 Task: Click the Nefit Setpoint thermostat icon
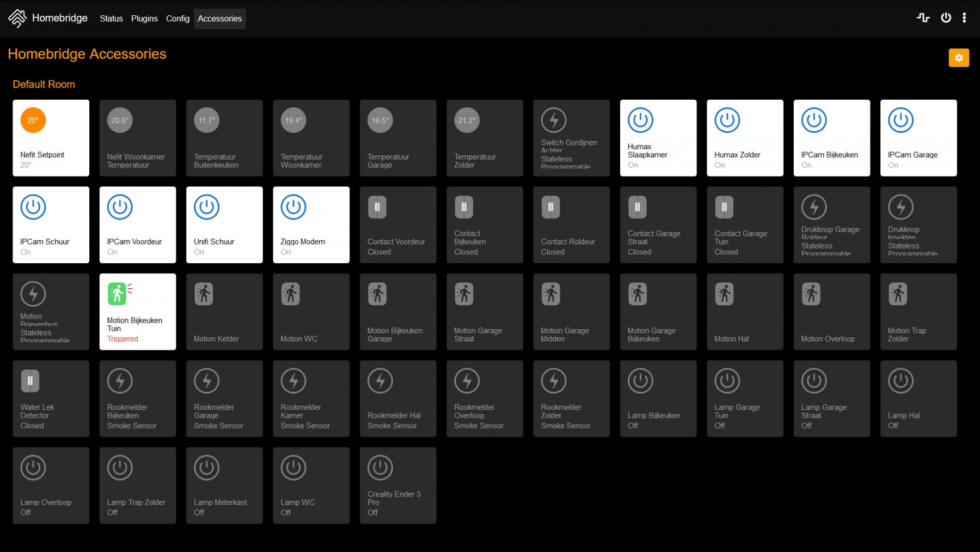point(33,120)
